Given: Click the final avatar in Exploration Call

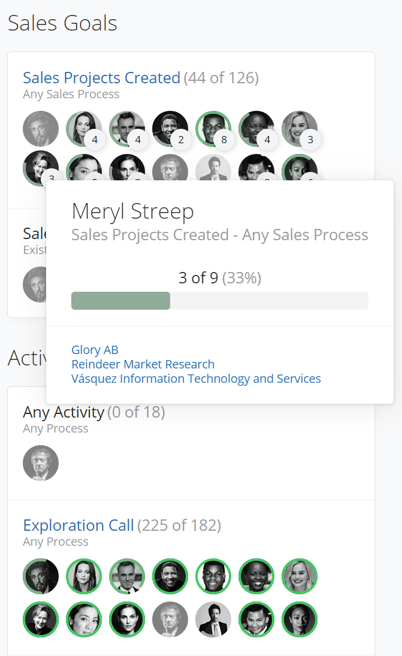Looking at the screenshot, I should tap(300, 619).
